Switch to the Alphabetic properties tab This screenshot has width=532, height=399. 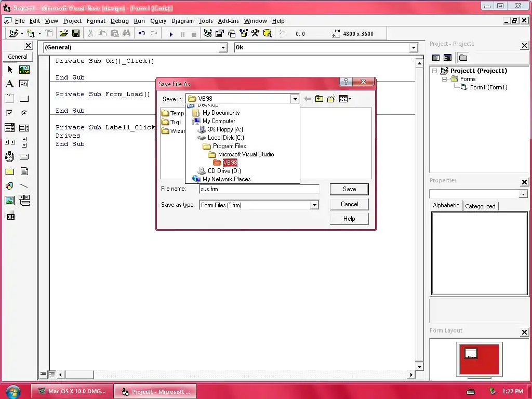click(446, 205)
